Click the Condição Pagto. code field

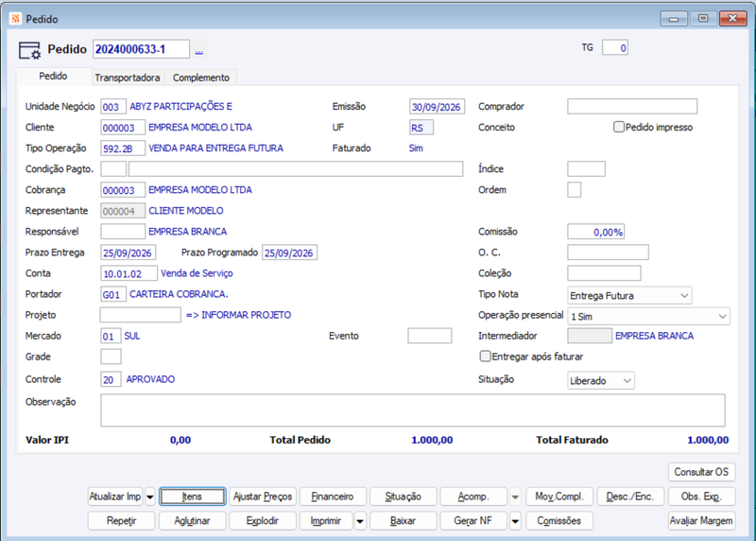coord(113,169)
